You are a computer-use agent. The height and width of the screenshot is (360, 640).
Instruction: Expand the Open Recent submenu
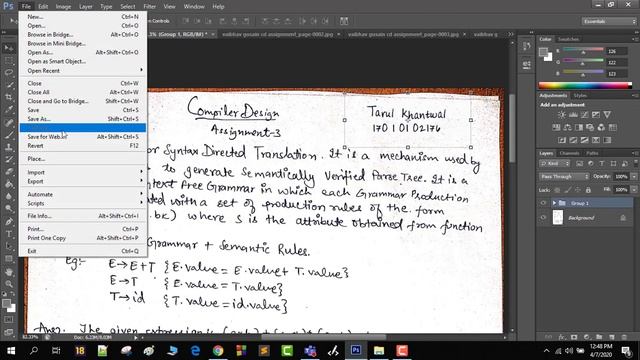click(83, 71)
